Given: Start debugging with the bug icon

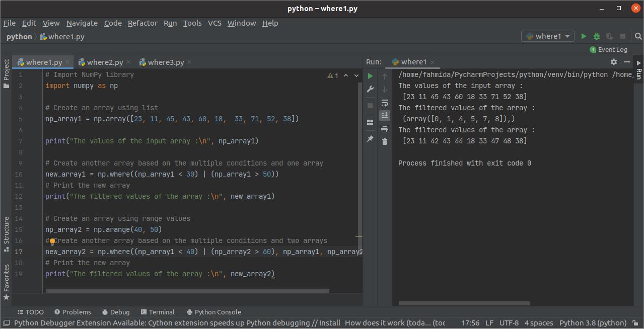Looking at the screenshot, I should pyautogui.click(x=597, y=36).
